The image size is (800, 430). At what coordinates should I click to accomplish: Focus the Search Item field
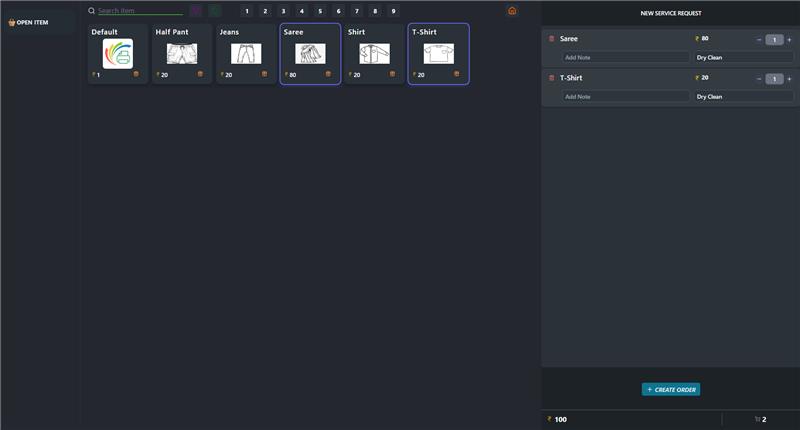pos(139,11)
